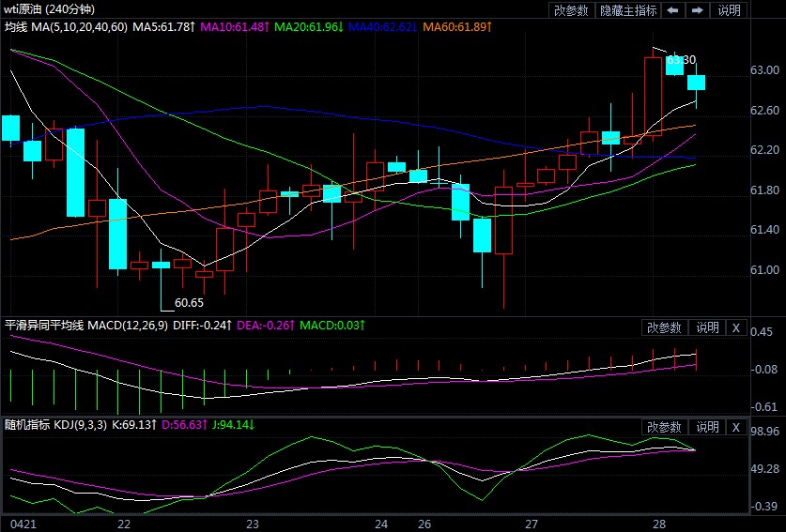Viewport: 786px width, 532px height.
Task: Open 说明 for the main chart
Action: point(729,10)
